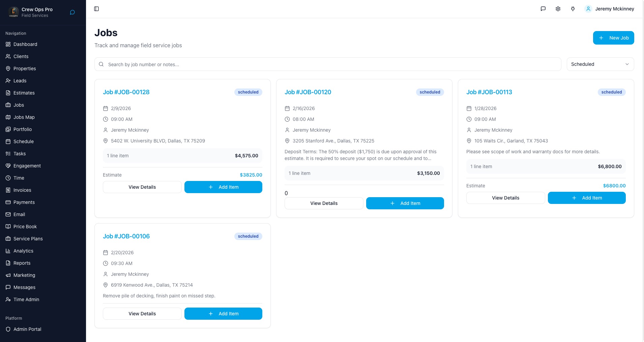Click the messages icon in top bar
Viewport: 644px width, 342px height.
[x=543, y=9]
